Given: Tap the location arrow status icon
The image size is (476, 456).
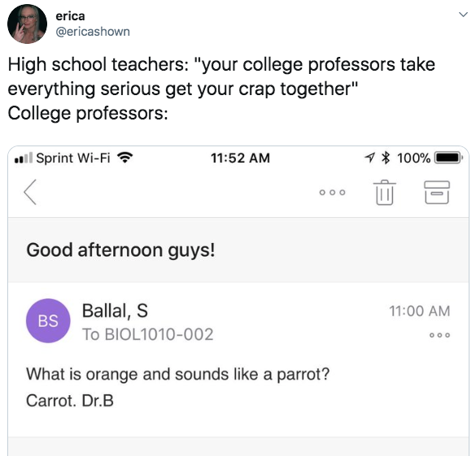Looking at the screenshot, I should pyautogui.click(x=369, y=158).
